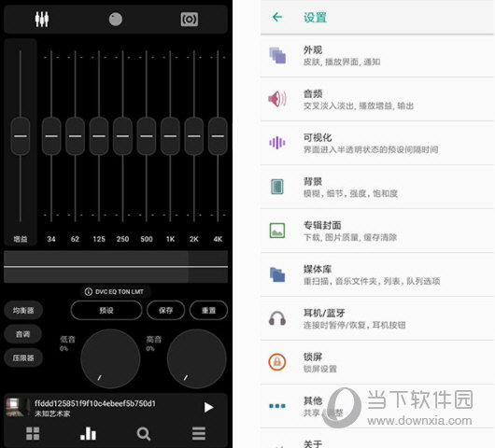Image resolution: width=495 pixels, height=448 pixels.
Task: Toggle the 音调 tone button
Action: [x=23, y=334]
